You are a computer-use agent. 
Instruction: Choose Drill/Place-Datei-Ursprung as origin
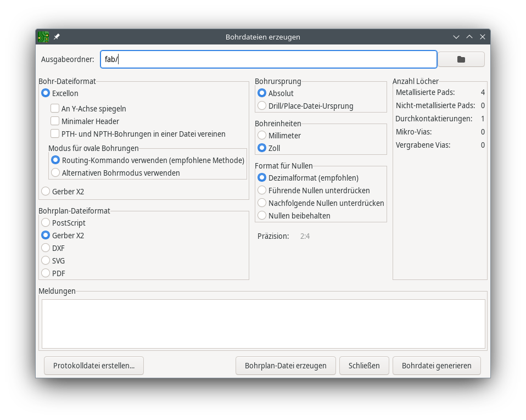(x=262, y=106)
